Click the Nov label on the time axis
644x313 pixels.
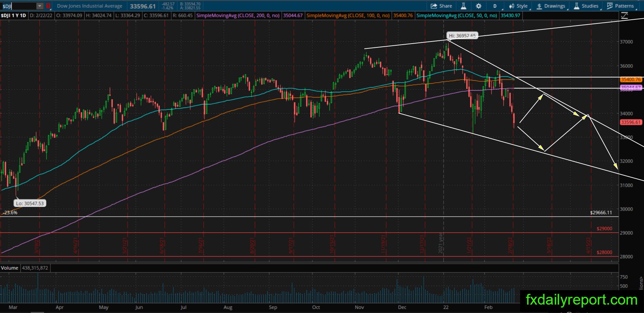pyautogui.click(x=359, y=307)
